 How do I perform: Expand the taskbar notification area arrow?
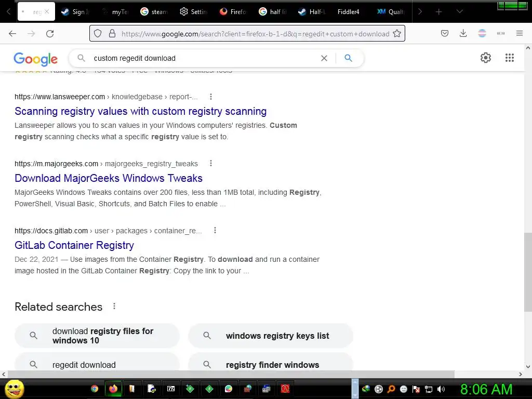point(355,389)
